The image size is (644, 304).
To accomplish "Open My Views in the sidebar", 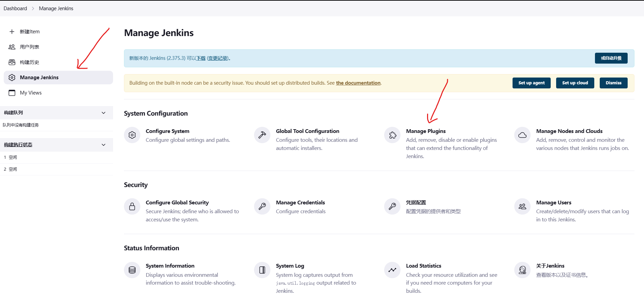I will [x=31, y=93].
